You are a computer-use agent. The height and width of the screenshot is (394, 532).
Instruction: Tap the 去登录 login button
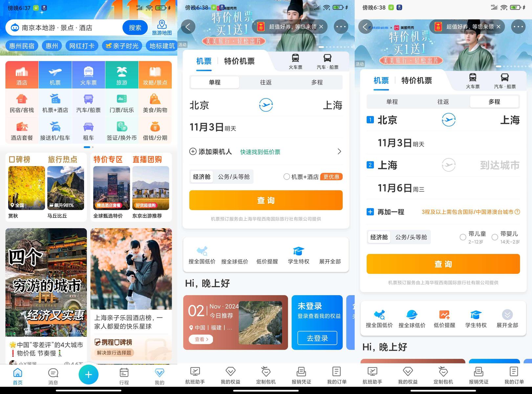coord(317,338)
